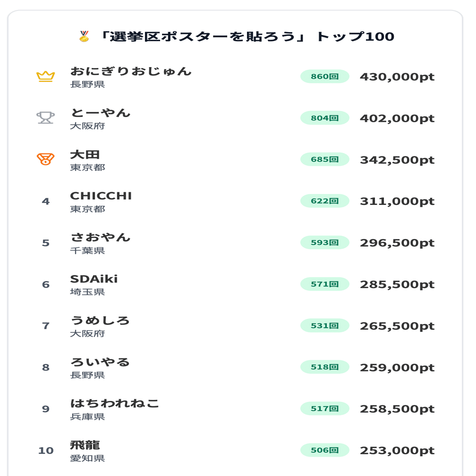Click the medal emoji beside the ranking title
Viewport: 476px width, 476px height.
[84, 36]
